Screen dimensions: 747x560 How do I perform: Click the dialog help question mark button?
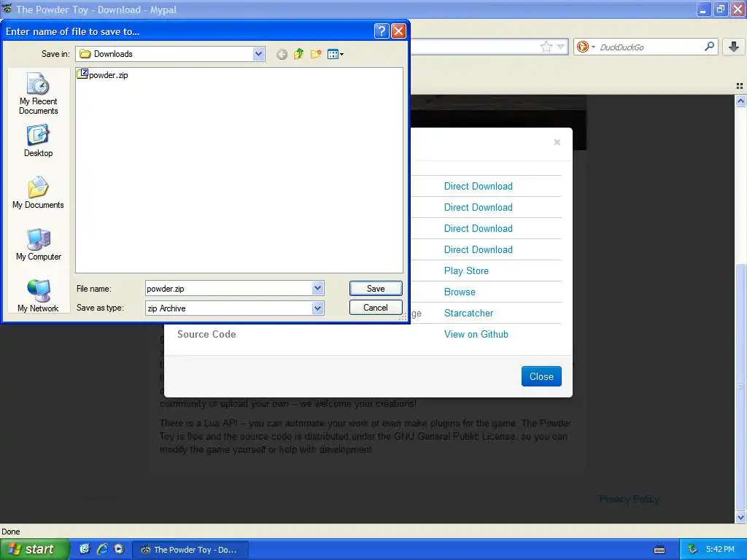(382, 31)
